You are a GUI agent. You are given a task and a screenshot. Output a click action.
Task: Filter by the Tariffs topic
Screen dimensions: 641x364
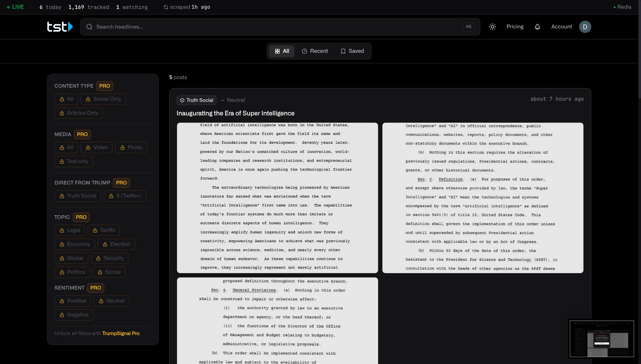coord(104,230)
